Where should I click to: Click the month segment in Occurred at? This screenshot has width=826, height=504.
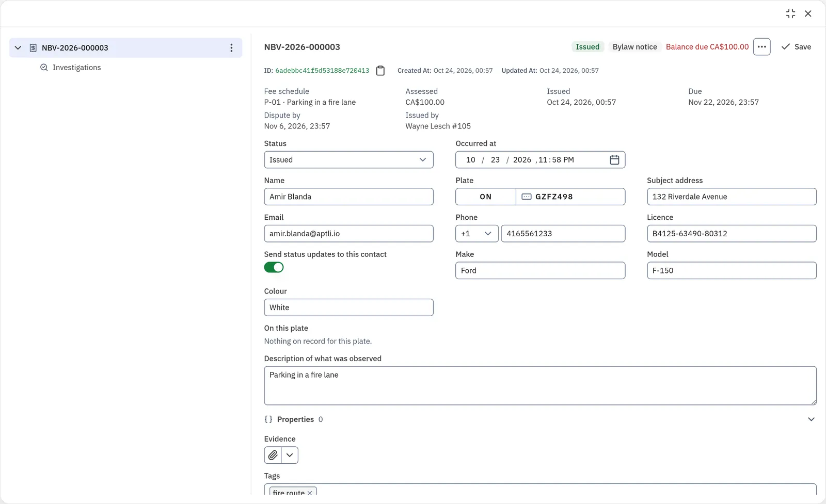point(470,160)
